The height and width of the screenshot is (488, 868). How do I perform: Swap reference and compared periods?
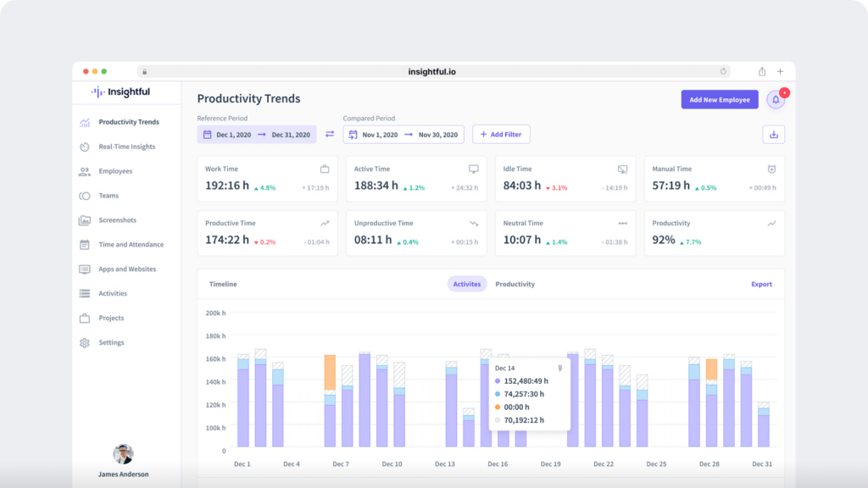coord(330,135)
